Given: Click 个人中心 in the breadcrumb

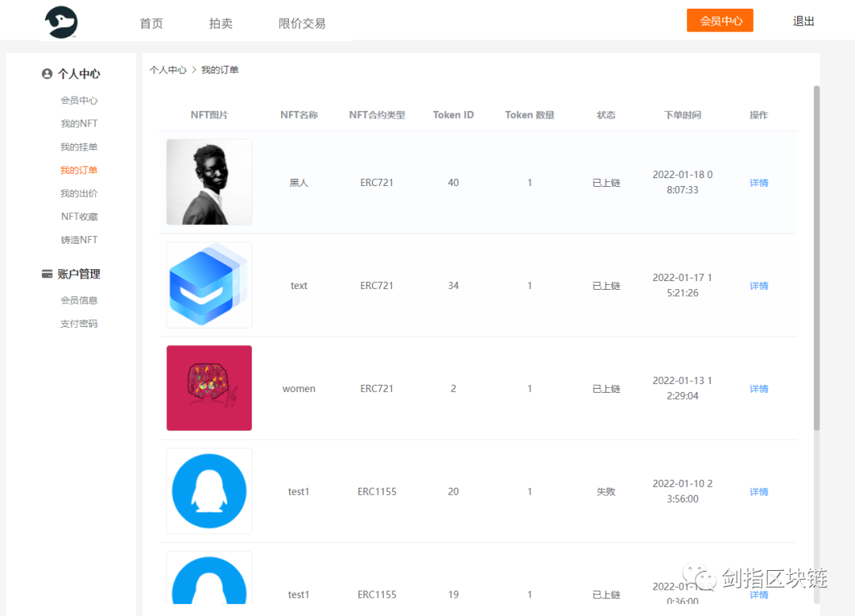Looking at the screenshot, I should click(168, 70).
